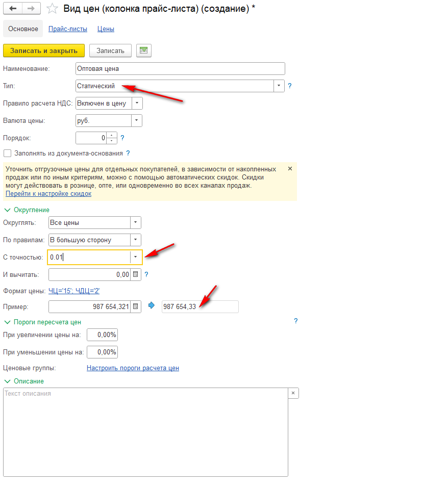Switch to the Прайс-листы tab
448x488 pixels.
coord(68,29)
